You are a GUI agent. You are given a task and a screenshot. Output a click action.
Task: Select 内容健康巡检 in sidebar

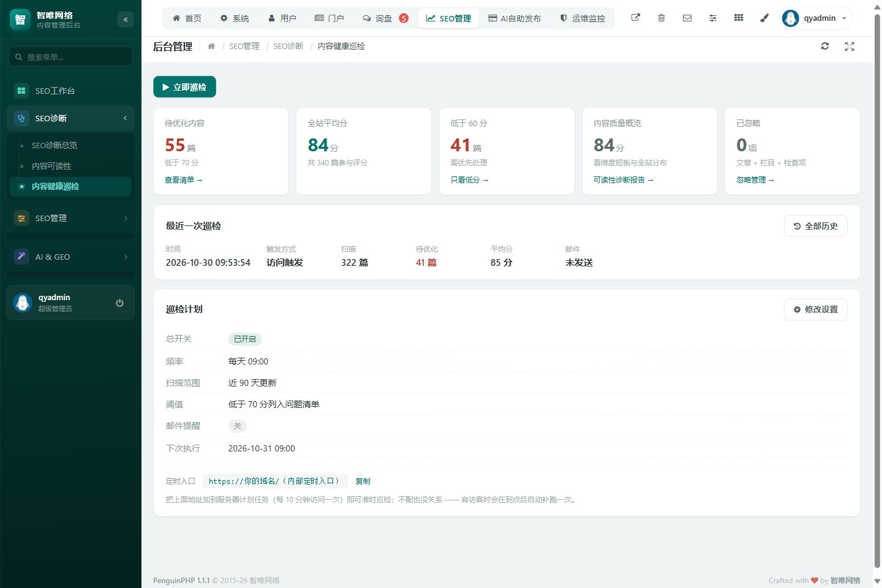pos(70,186)
